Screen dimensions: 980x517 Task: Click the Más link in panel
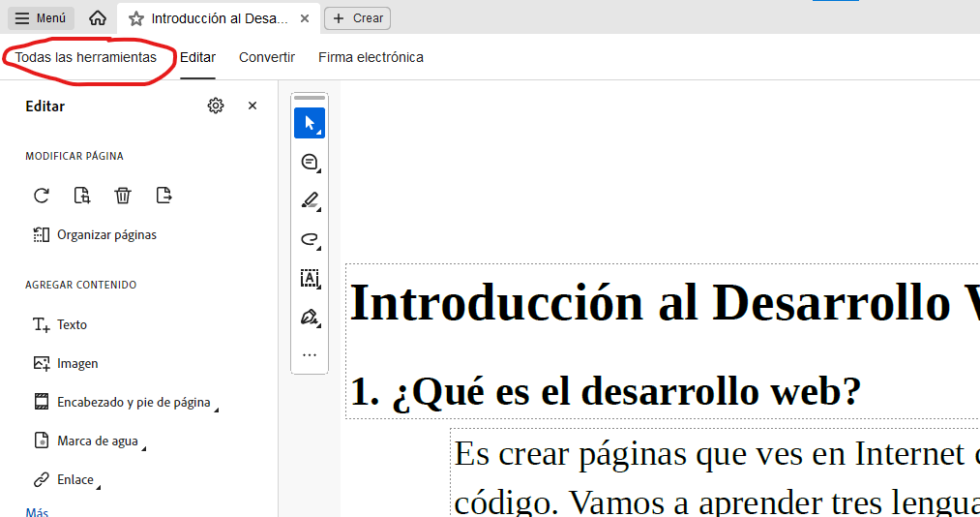(37, 512)
